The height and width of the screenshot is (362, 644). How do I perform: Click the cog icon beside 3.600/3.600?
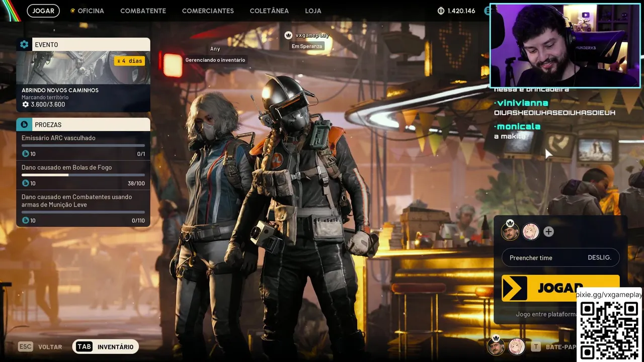pos(25,105)
